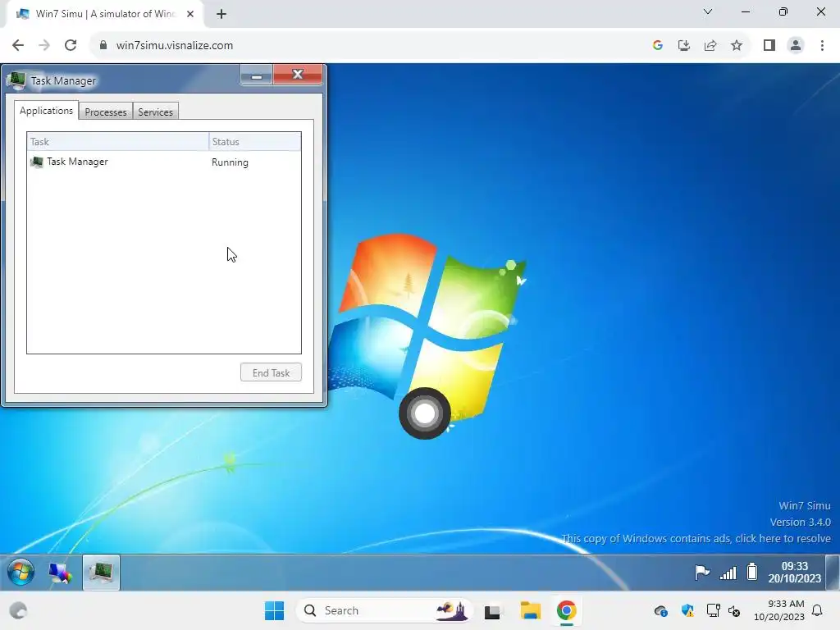Sort by the Task column header
The image size is (840, 630).
click(118, 141)
